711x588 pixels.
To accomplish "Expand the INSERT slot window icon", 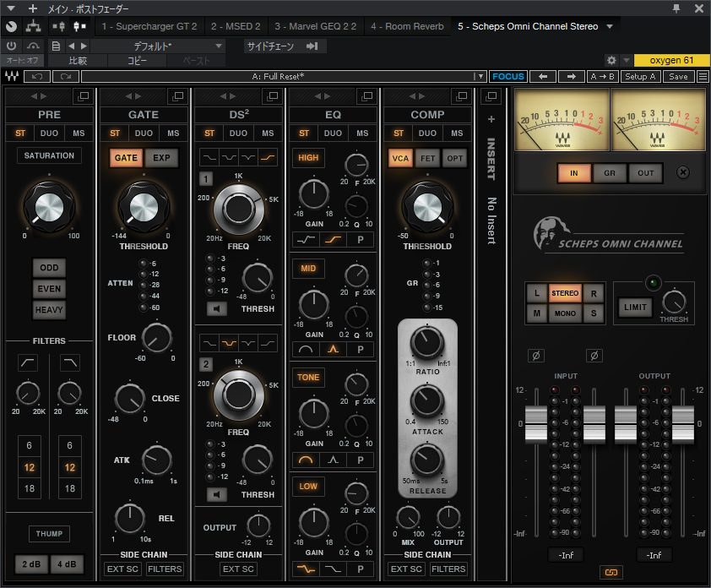I will click(x=491, y=96).
